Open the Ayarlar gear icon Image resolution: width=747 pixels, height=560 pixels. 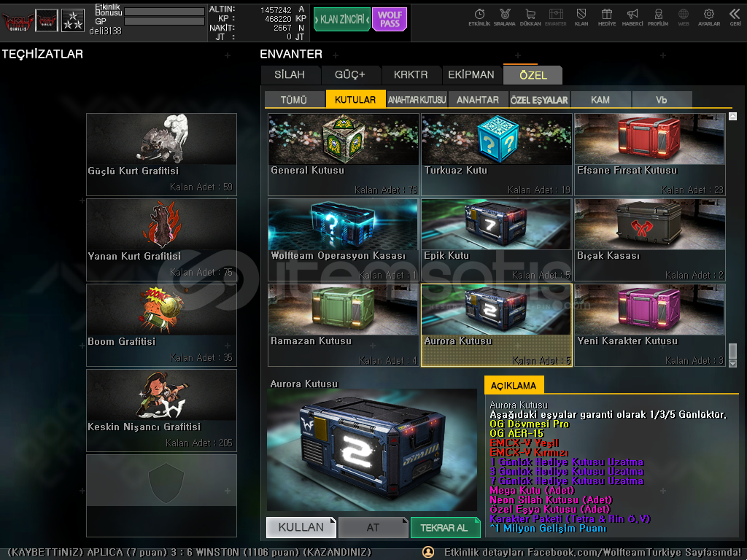[x=709, y=17]
